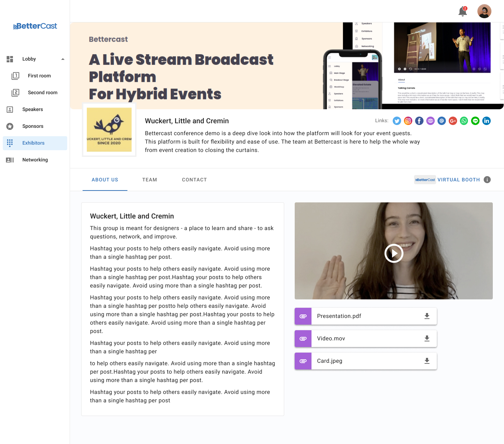Play the exhibitor intro video

point(393,253)
